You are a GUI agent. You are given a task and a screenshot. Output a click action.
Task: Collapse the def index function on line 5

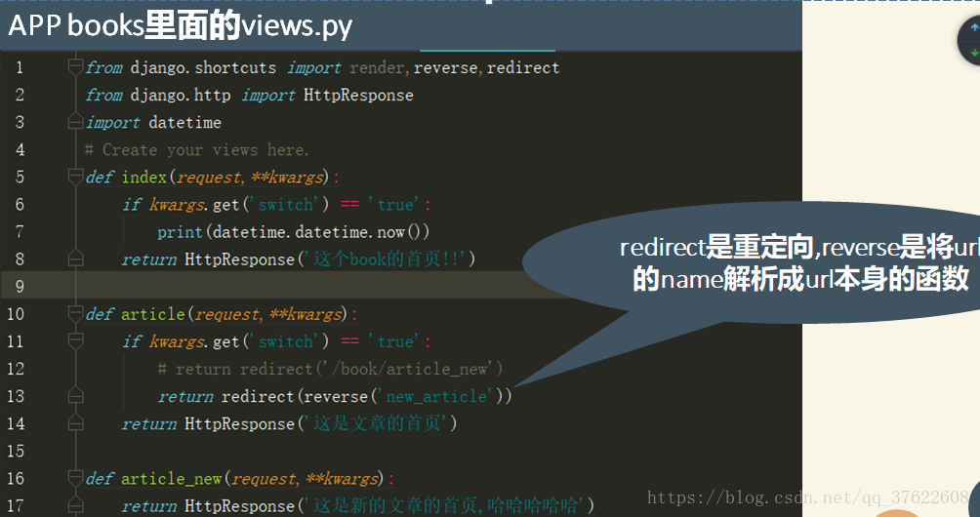(x=75, y=177)
